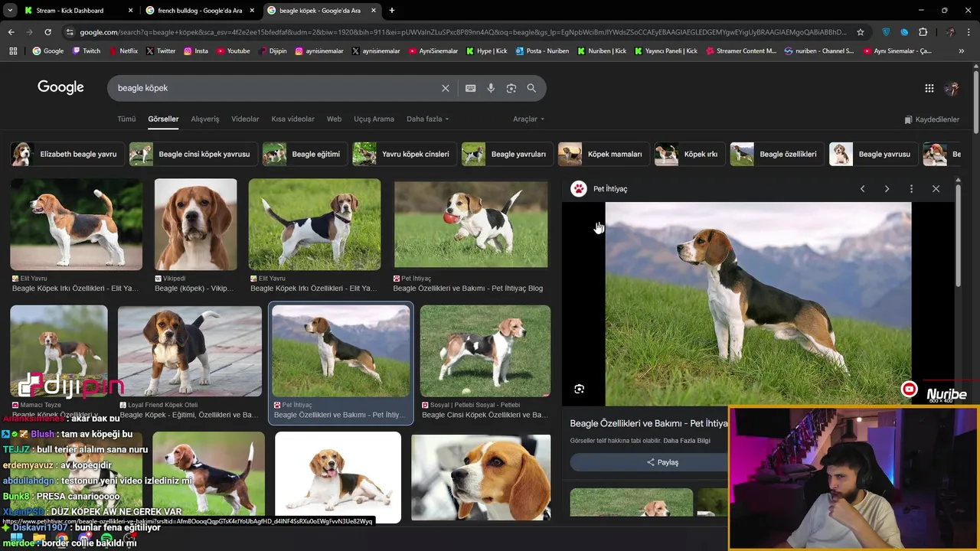The height and width of the screenshot is (551, 980).
Task: Go back in browser history
Action: tap(11, 32)
